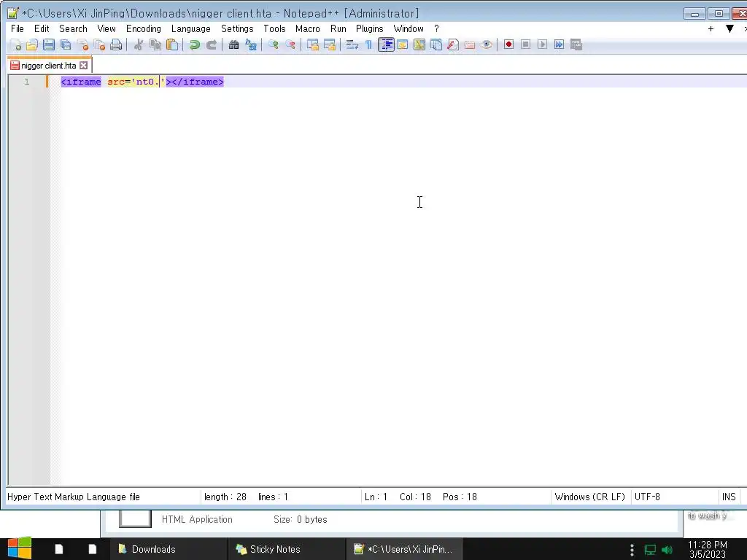Open the question mark help menu
Viewport: 747px width, 560px height.
click(436, 29)
